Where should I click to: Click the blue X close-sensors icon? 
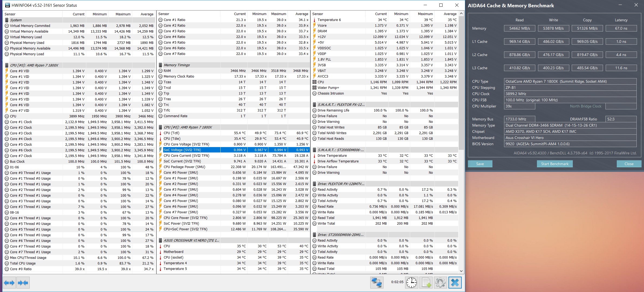point(455,283)
